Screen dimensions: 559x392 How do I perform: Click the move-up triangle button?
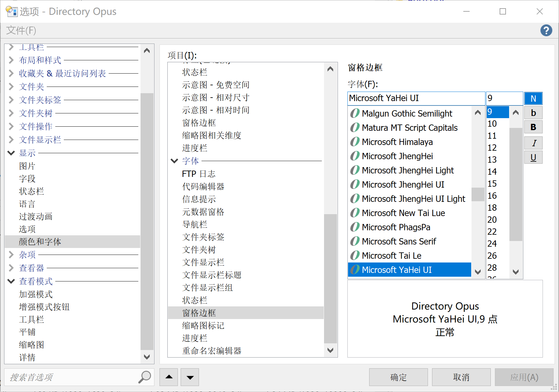tap(169, 377)
